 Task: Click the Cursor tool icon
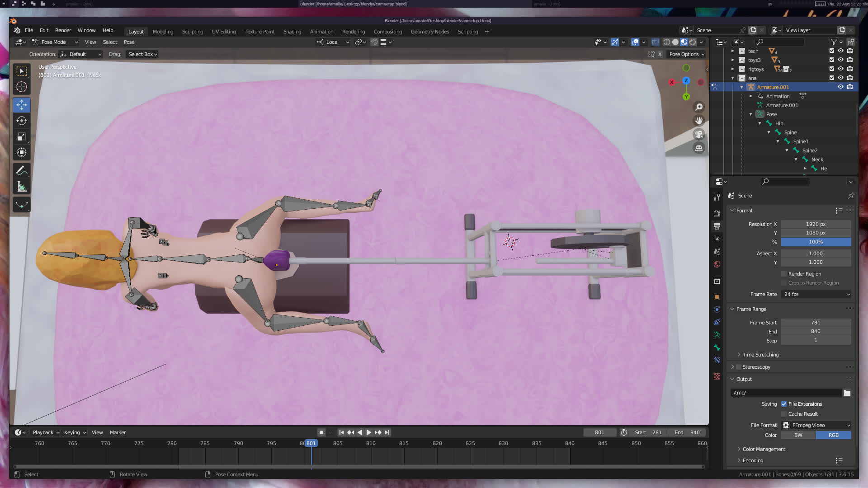(21, 87)
